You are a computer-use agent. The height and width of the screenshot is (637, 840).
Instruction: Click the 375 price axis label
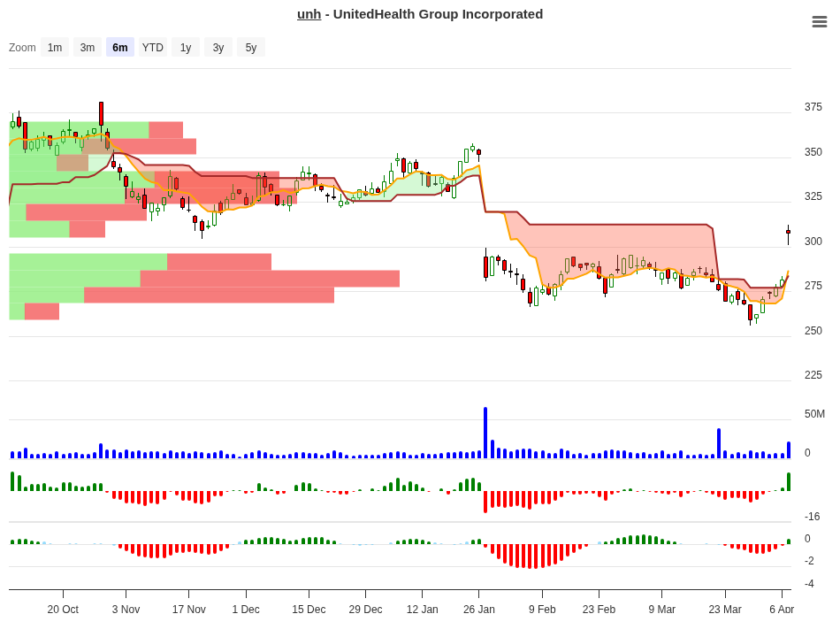click(813, 107)
